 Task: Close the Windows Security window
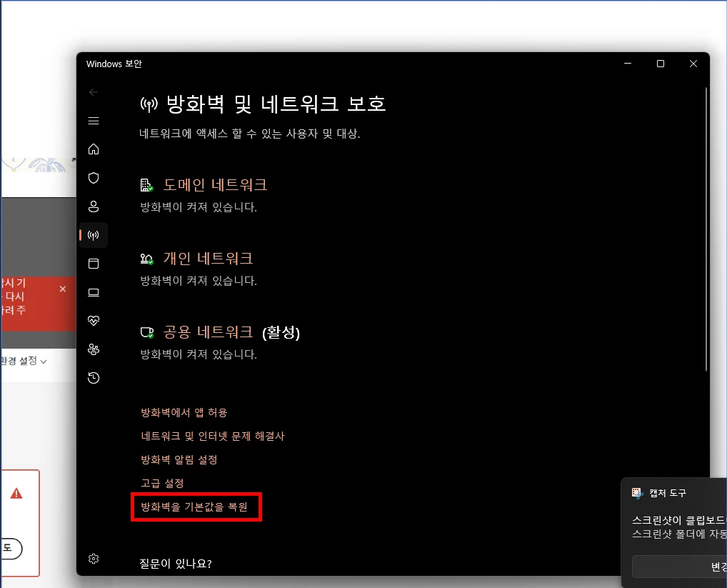(693, 64)
